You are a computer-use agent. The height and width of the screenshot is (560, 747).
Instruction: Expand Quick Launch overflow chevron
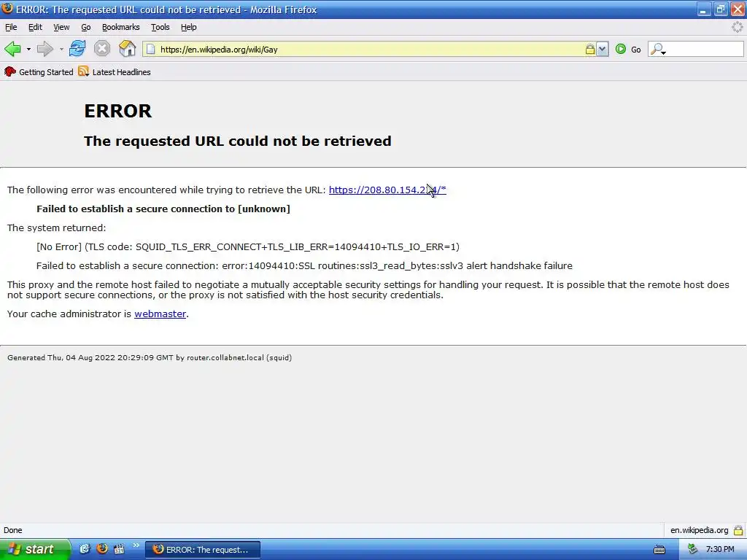(136, 545)
